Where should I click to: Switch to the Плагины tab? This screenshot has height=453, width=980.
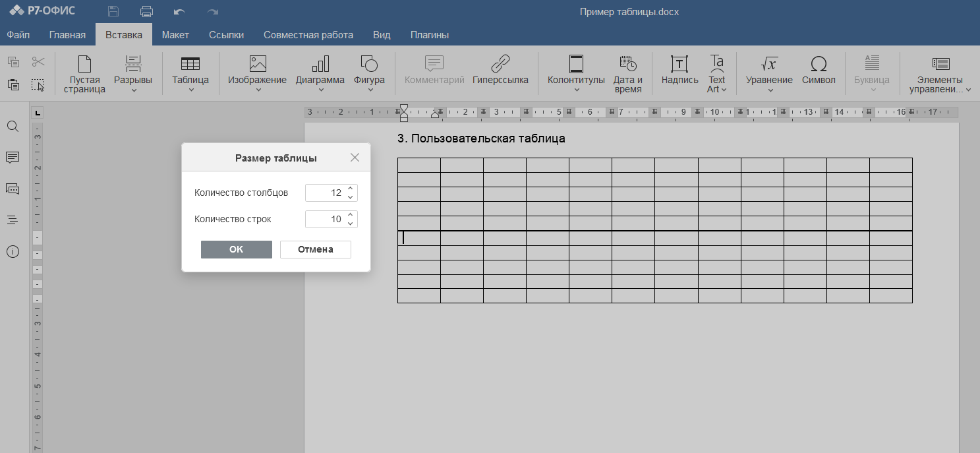click(430, 35)
